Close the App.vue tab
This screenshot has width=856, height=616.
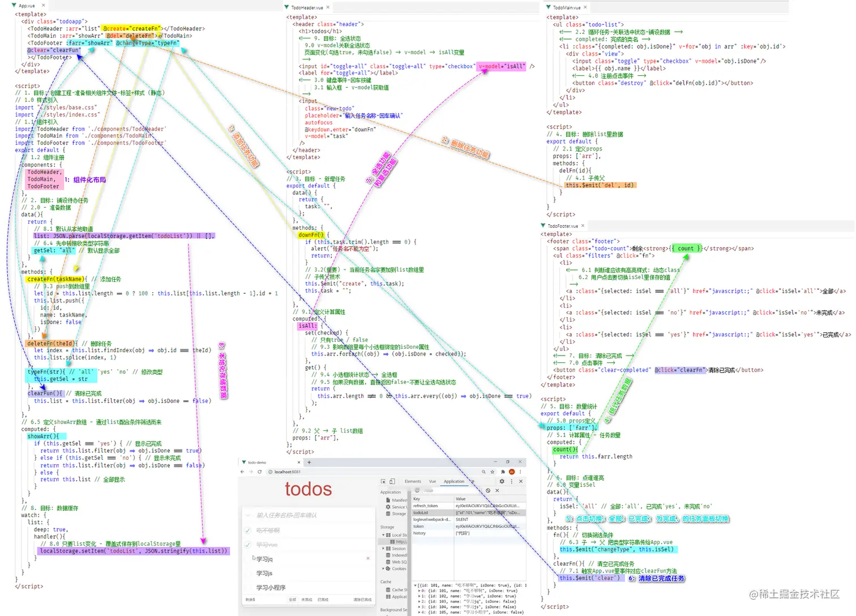(43, 6)
